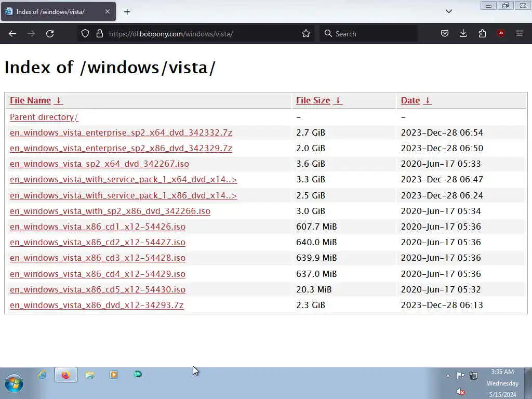The width and height of the screenshot is (532, 399).
Task: Open the teal round taskbar app
Action: 137,374
